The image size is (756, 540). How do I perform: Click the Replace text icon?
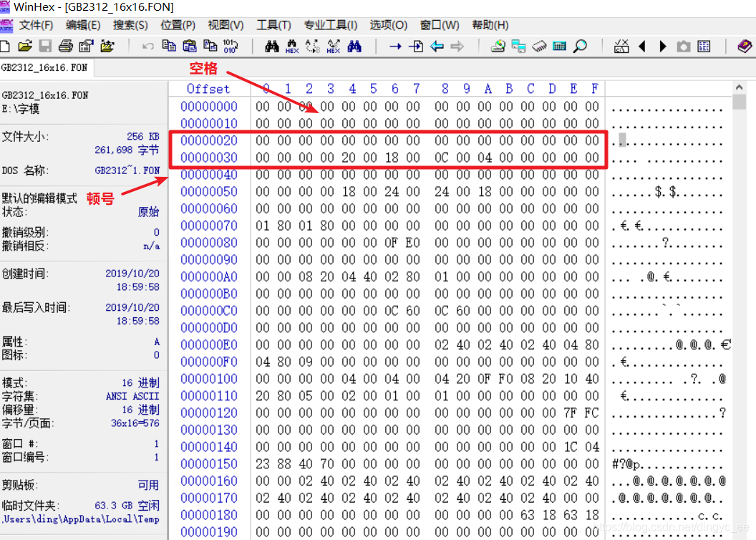click(x=313, y=47)
